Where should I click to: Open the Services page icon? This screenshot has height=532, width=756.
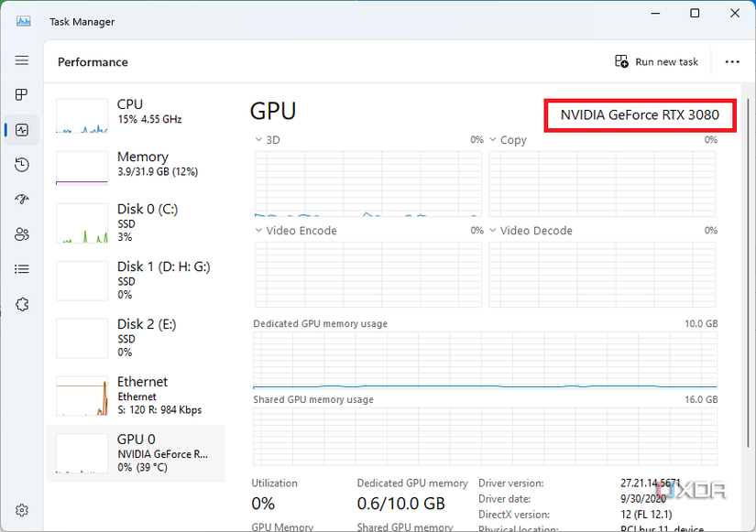point(22,303)
